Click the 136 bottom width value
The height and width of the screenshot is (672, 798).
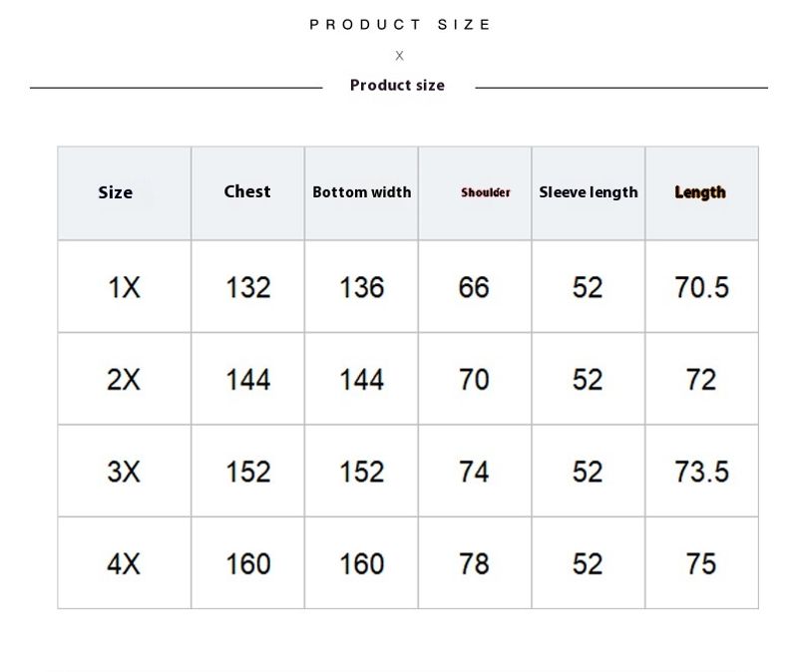(x=361, y=288)
